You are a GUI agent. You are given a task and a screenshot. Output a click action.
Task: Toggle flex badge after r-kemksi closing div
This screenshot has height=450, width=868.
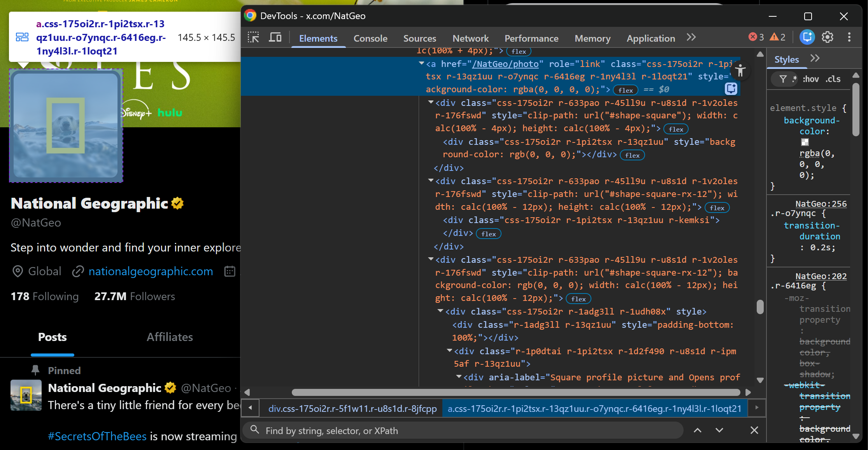(489, 234)
